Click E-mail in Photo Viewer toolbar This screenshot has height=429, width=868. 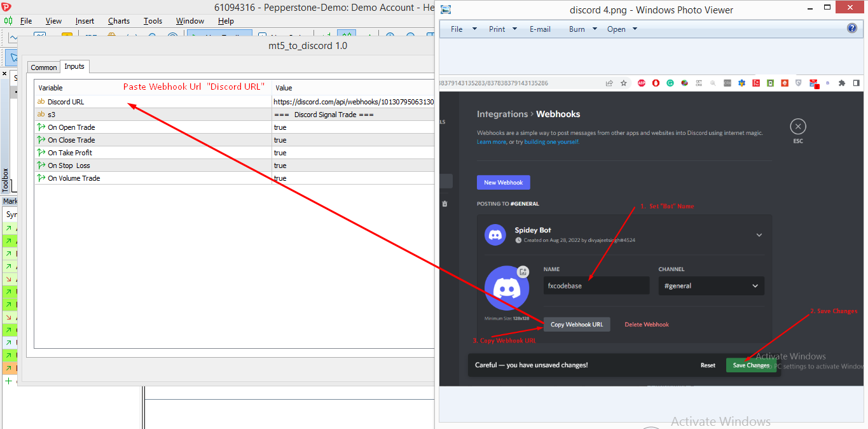point(540,29)
